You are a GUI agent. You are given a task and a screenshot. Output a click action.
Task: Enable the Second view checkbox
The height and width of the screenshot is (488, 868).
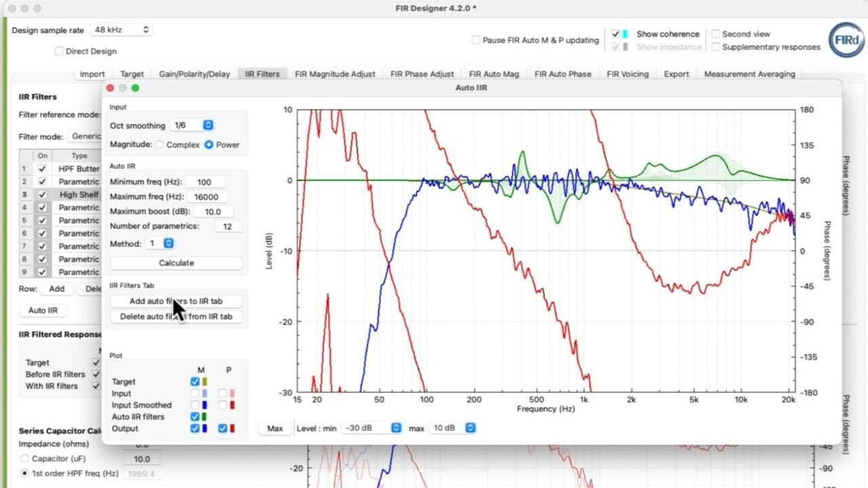coord(715,34)
